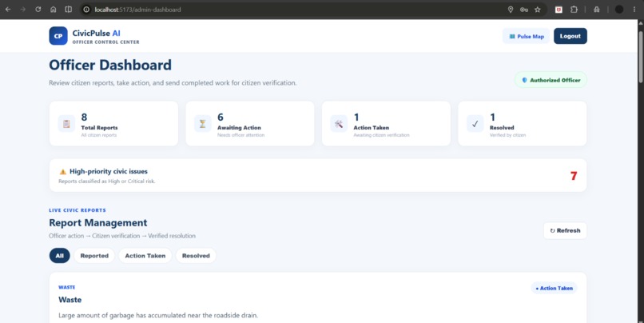The height and width of the screenshot is (323, 644).
Task: Click the CivicPulse AI brand name
Action: pos(97,34)
